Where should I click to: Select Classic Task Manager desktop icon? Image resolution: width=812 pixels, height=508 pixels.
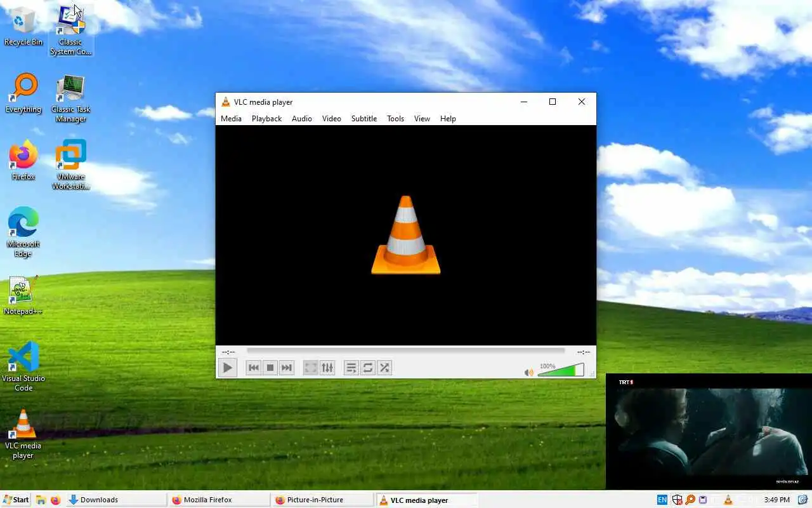tap(70, 98)
